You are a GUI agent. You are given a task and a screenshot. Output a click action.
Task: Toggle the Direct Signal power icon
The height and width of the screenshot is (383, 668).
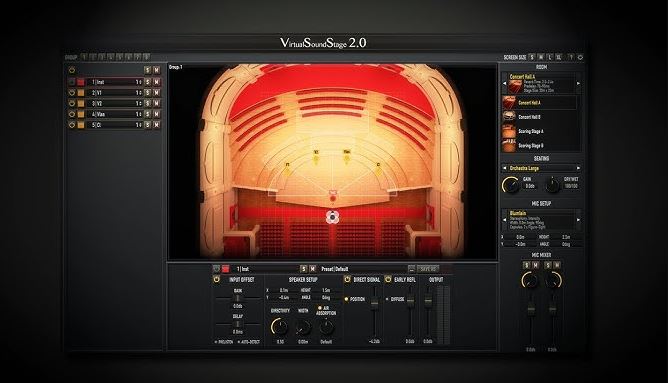(347, 279)
